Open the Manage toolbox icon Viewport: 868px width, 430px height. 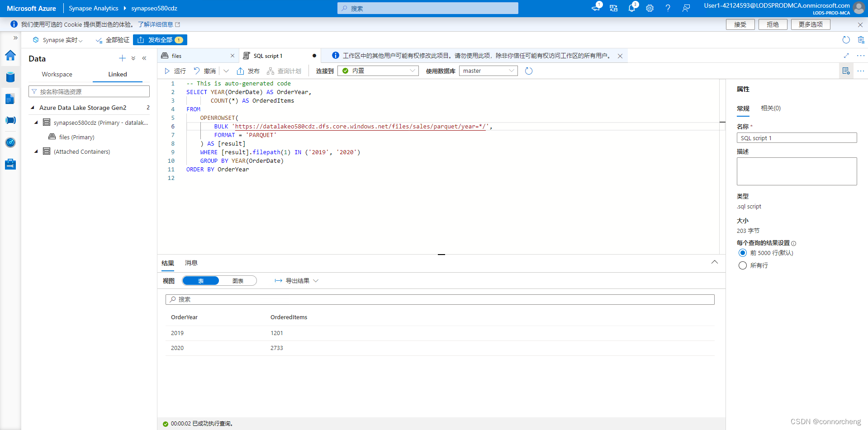click(x=10, y=164)
